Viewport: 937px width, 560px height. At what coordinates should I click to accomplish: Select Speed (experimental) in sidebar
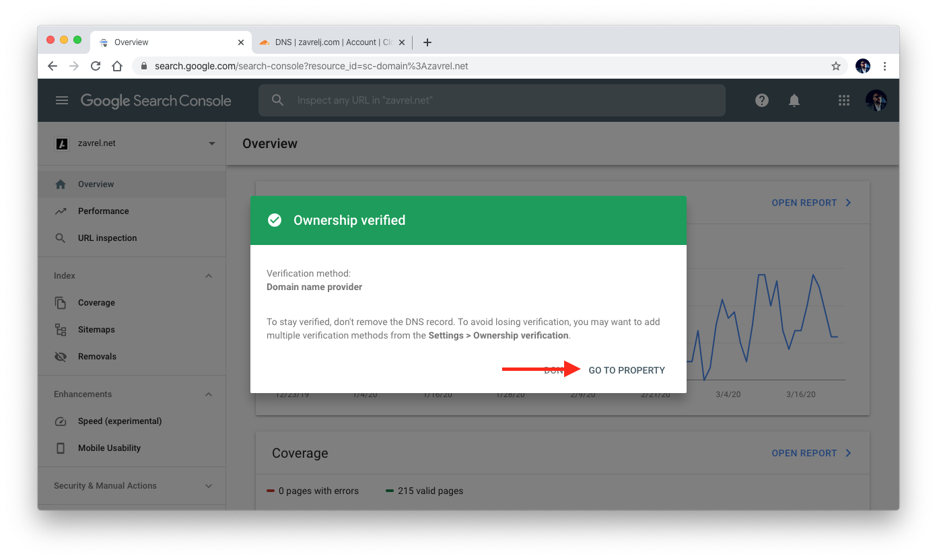click(x=132, y=421)
